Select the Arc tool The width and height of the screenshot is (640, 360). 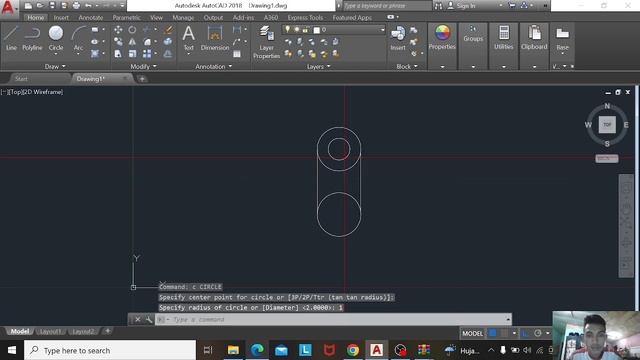78,38
